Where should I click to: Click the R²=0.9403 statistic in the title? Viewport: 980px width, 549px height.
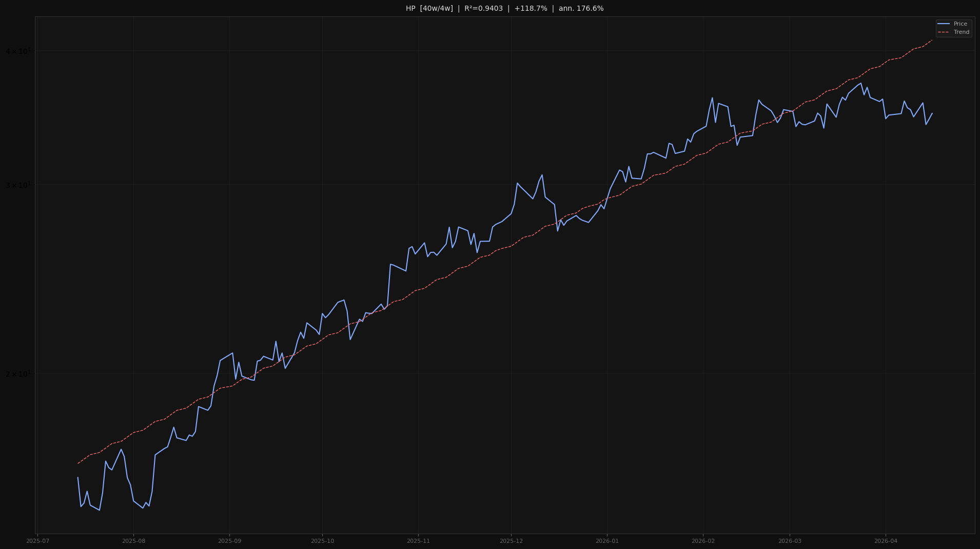pyautogui.click(x=482, y=8)
